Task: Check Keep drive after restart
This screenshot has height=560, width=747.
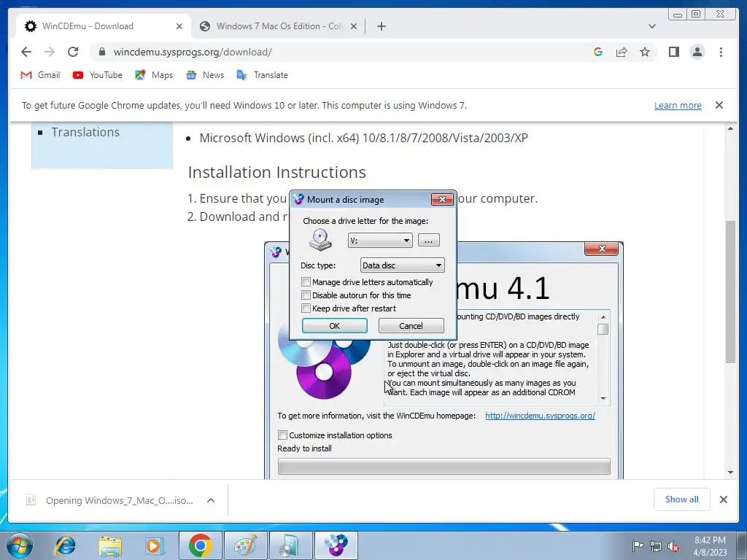Action: [x=306, y=308]
